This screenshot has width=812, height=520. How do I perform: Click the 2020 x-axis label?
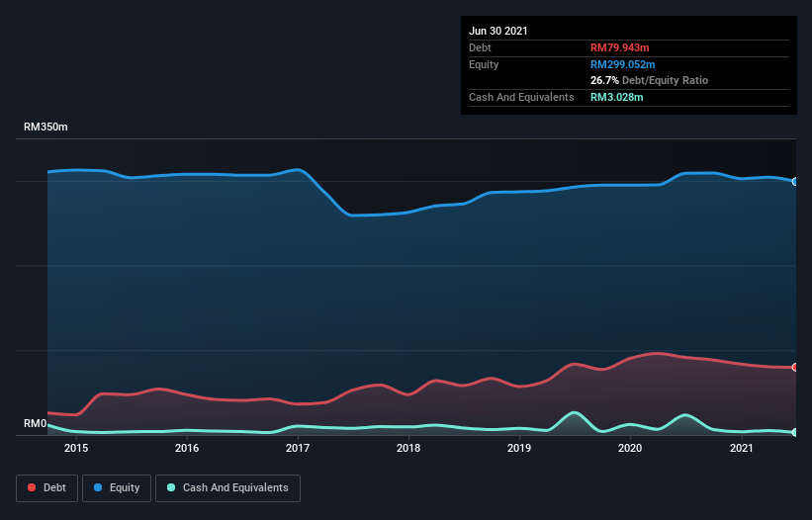point(630,448)
